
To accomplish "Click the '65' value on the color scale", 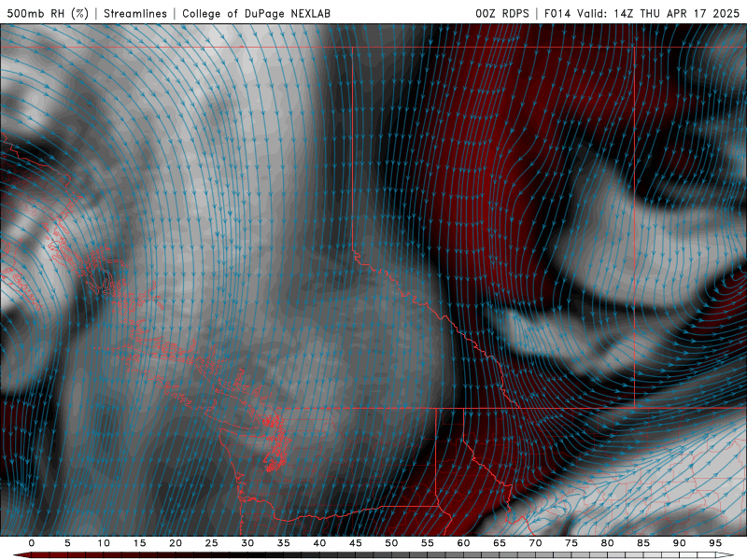I will click(x=500, y=543).
